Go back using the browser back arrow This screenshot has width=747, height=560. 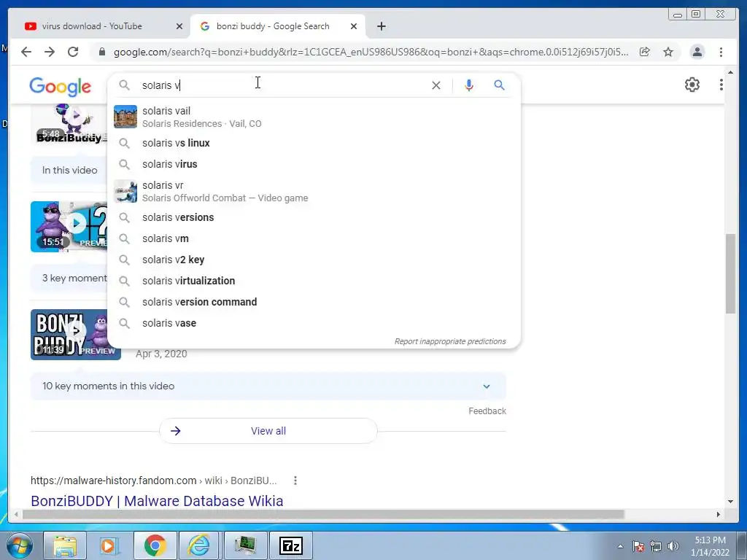tap(26, 52)
